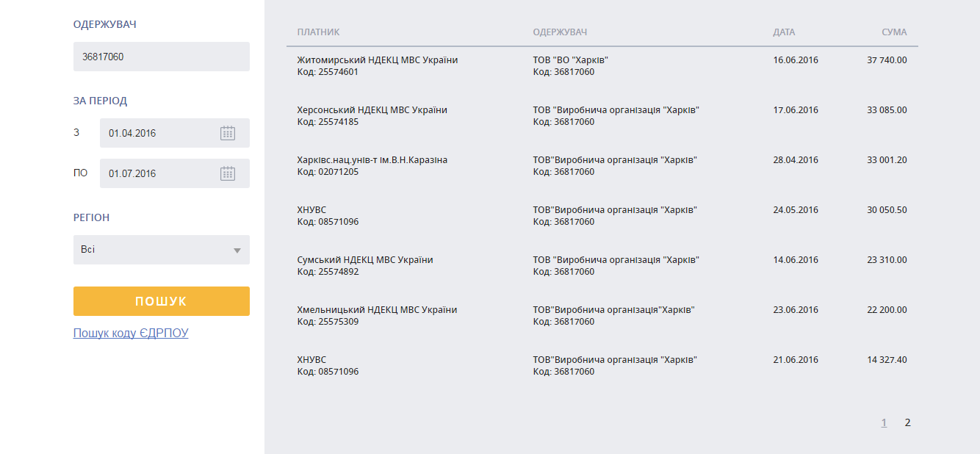Click the Одержувач column header in table
Image resolution: width=980 pixels, height=454 pixels.
(x=560, y=32)
